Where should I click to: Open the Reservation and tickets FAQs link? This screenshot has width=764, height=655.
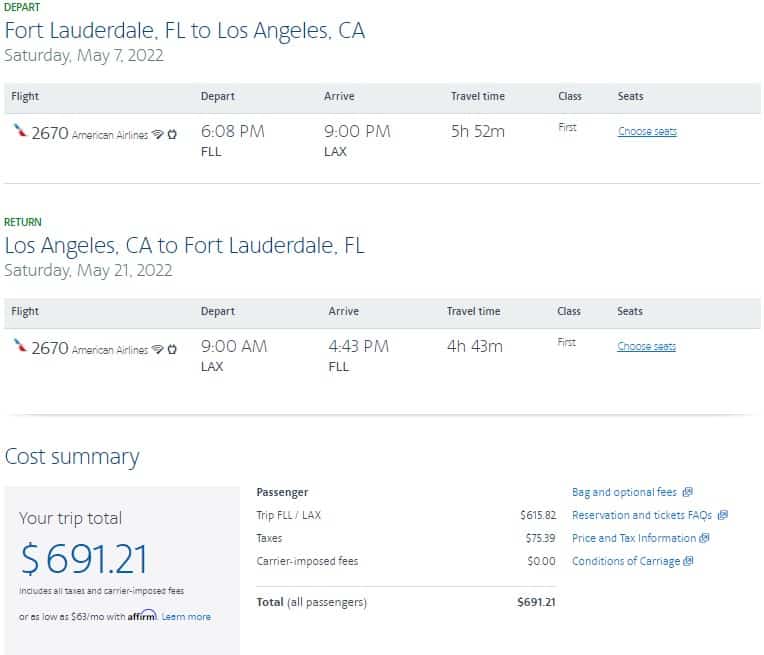pyautogui.click(x=641, y=515)
